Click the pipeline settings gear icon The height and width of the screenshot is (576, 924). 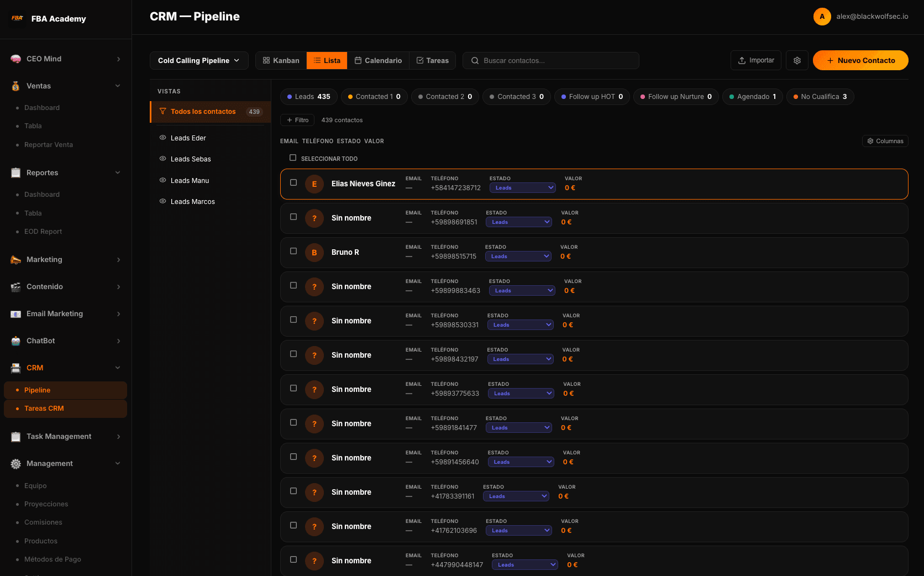[797, 60]
